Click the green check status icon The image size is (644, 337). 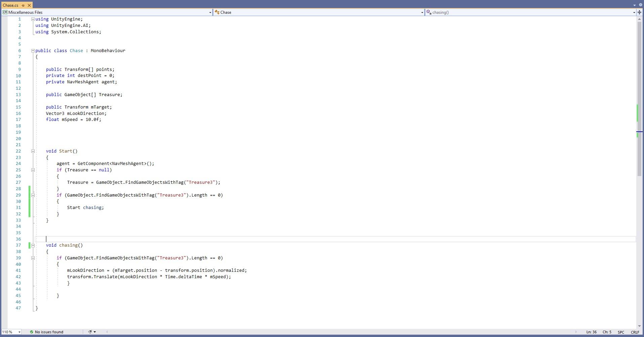pos(31,332)
